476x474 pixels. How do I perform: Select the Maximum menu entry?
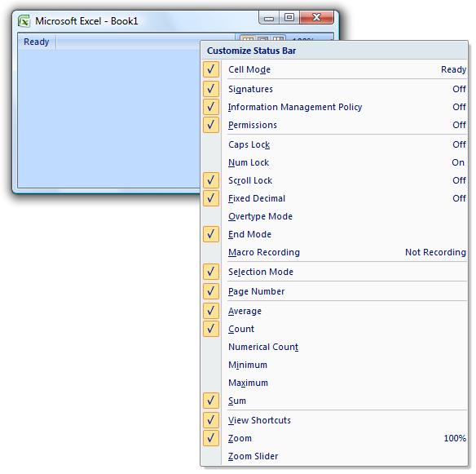coord(334,383)
